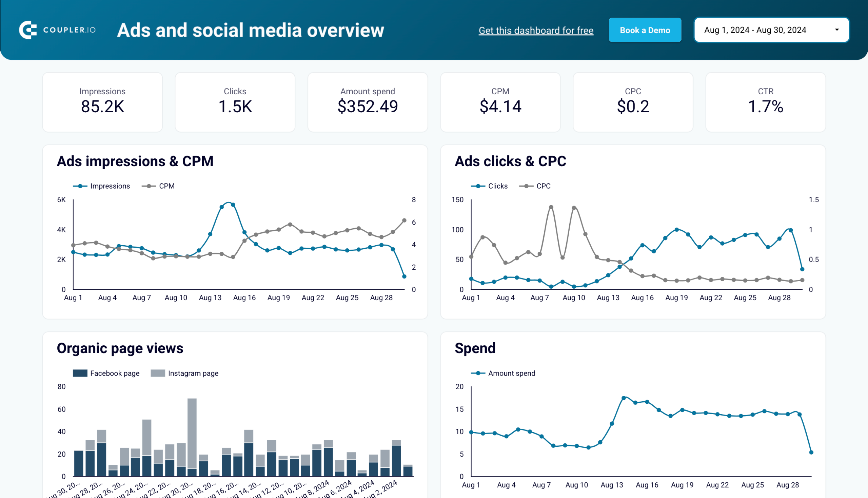The width and height of the screenshot is (868, 498).
Task: Select the CPM metric card
Action: point(500,101)
